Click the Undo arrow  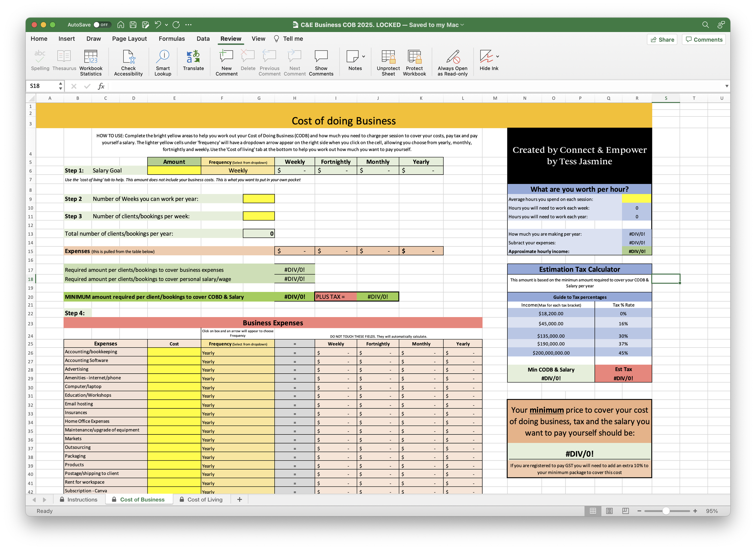coord(158,25)
